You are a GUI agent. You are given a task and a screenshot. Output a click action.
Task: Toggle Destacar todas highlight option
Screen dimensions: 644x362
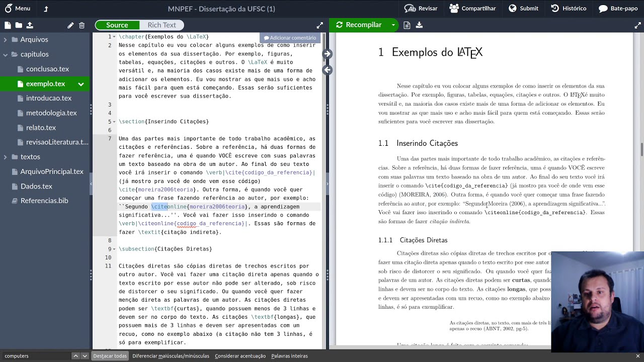110,356
